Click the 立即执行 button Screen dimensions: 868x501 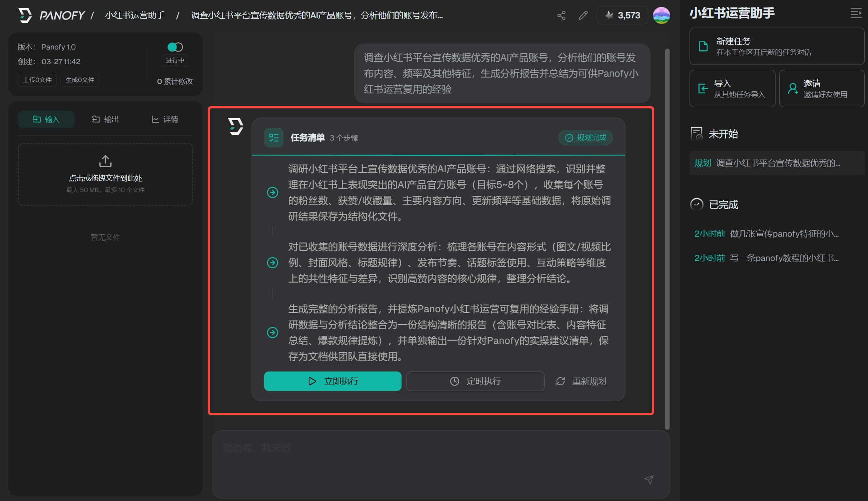[x=333, y=381]
